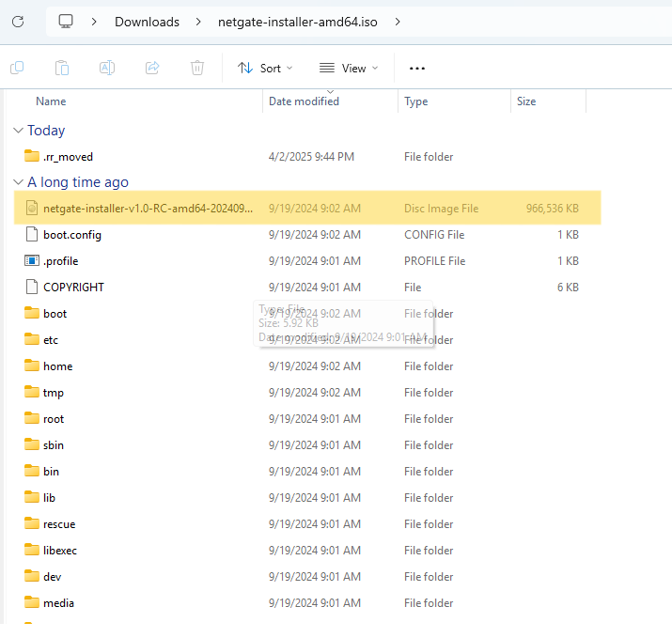The height and width of the screenshot is (638, 672).
Task: Click the 6 KB size value
Action: (x=568, y=288)
